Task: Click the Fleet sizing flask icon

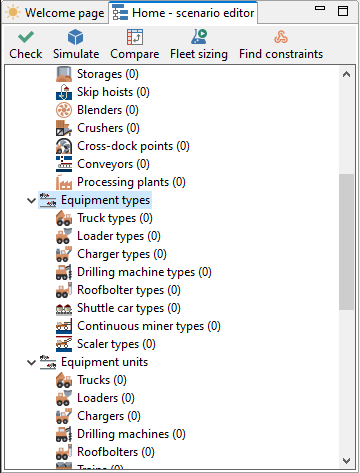Action: click(199, 37)
